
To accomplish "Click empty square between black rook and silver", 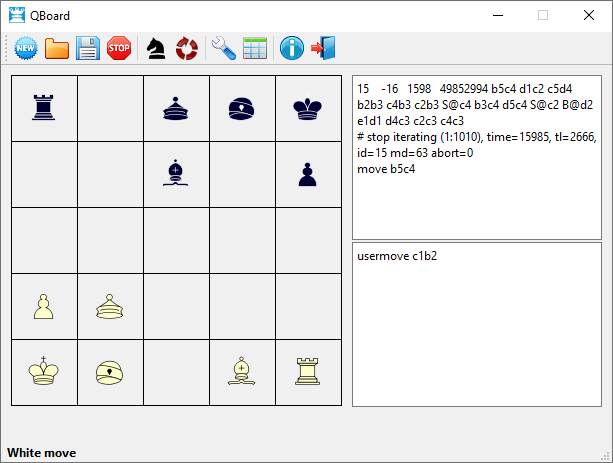I will point(110,108).
